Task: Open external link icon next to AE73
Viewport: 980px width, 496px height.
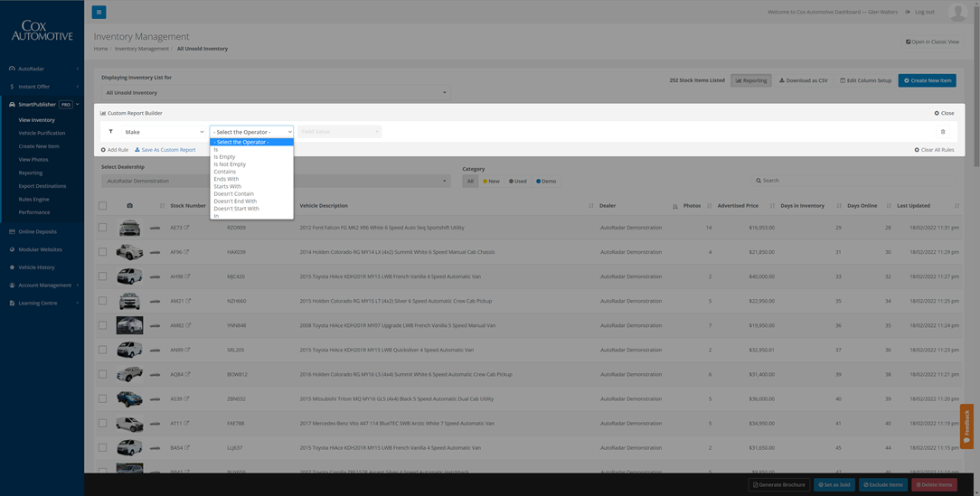Action: pyautogui.click(x=186, y=228)
